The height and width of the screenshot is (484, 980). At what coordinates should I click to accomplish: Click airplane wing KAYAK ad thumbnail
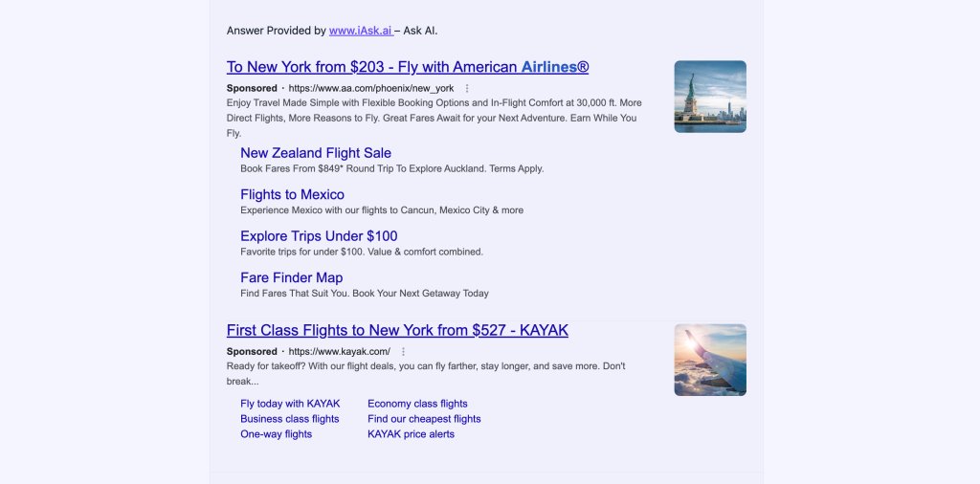pos(710,360)
